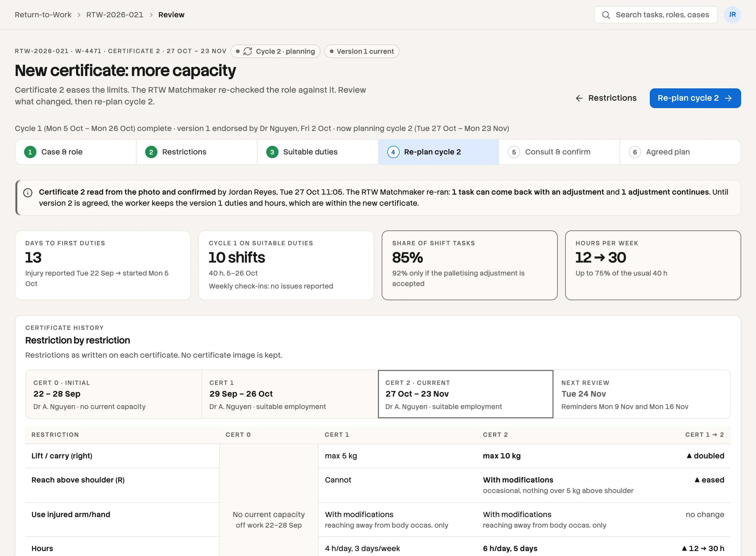Click the Version 1 current pill
Image resolution: width=756 pixels, height=556 pixels.
362,51
